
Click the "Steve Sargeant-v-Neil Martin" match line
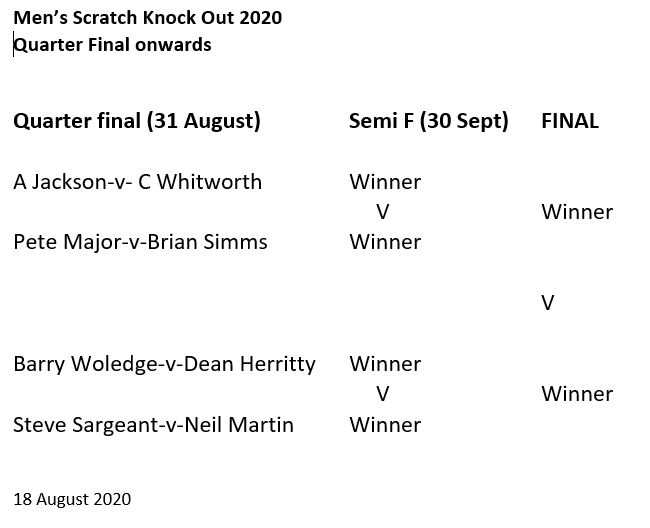pyautogui.click(x=153, y=425)
